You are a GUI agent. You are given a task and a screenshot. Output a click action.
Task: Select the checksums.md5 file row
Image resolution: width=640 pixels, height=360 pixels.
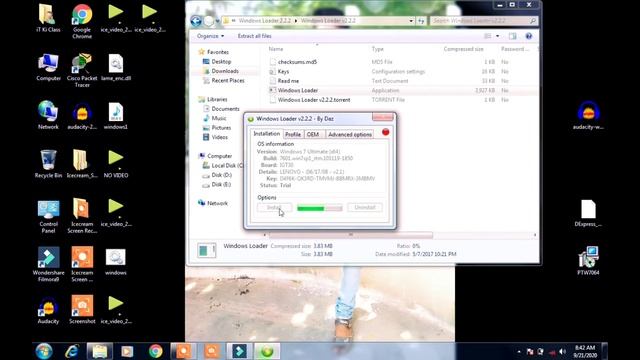402,62
